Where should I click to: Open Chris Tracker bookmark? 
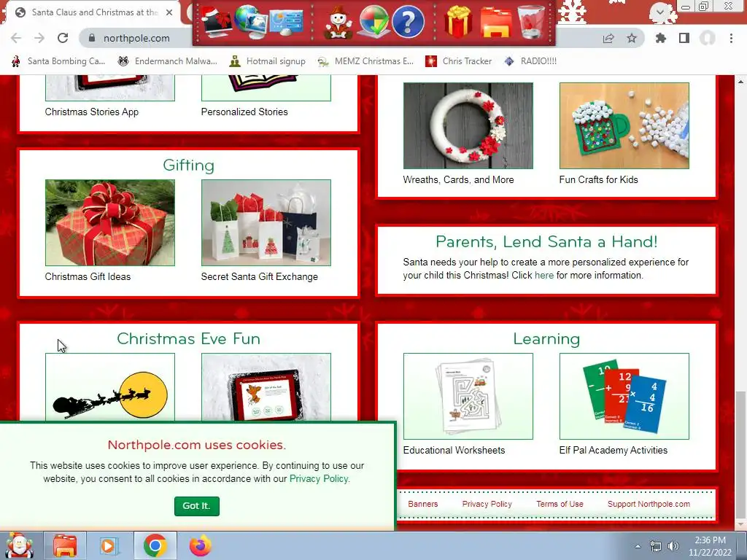[x=458, y=61]
